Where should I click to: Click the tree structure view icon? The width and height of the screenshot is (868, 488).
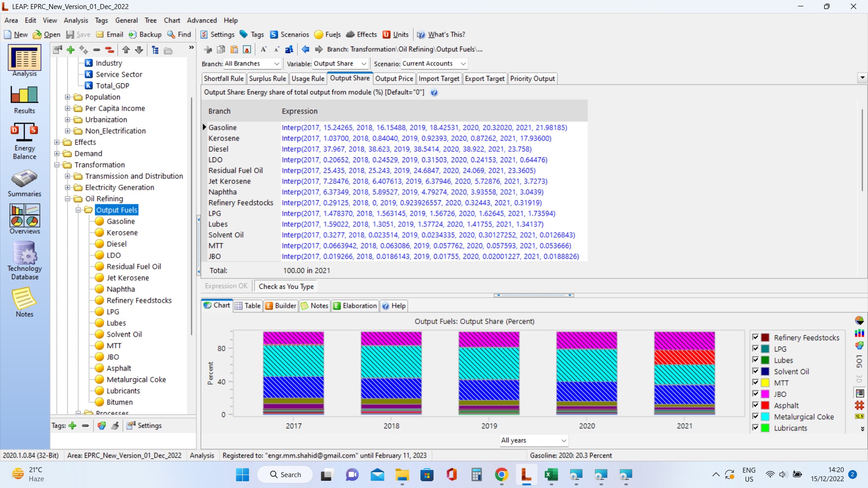155,50
